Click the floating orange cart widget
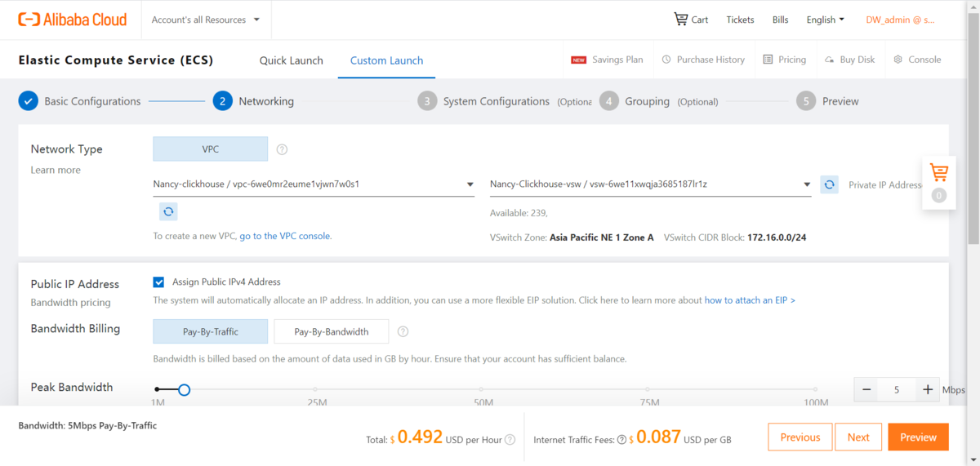 tap(939, 182)
